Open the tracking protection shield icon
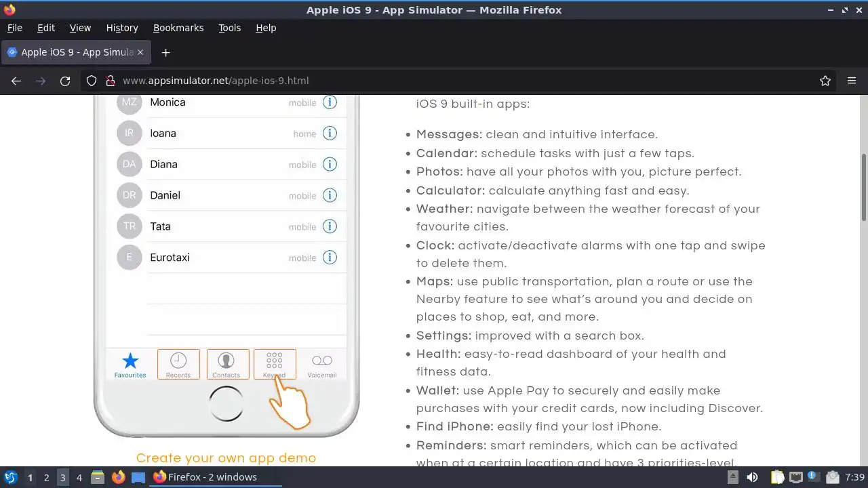The image size is (868, 488). coord(92,81)
